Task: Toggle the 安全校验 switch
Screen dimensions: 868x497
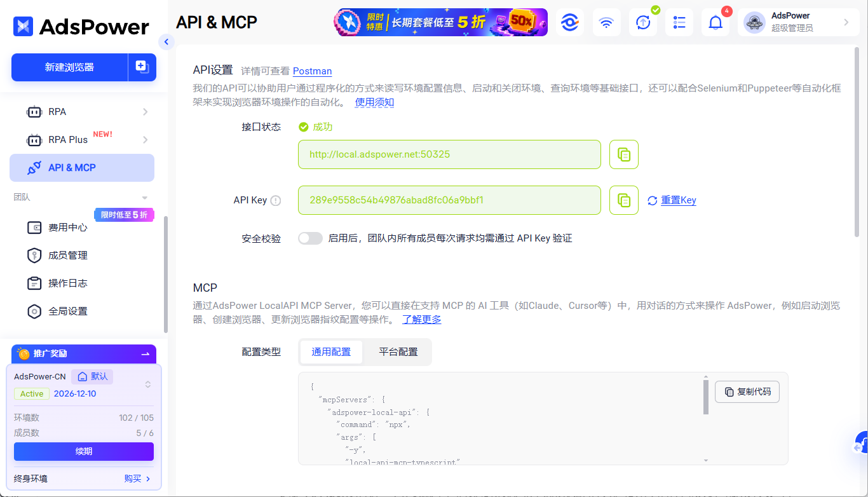Action: coord(311,238)
